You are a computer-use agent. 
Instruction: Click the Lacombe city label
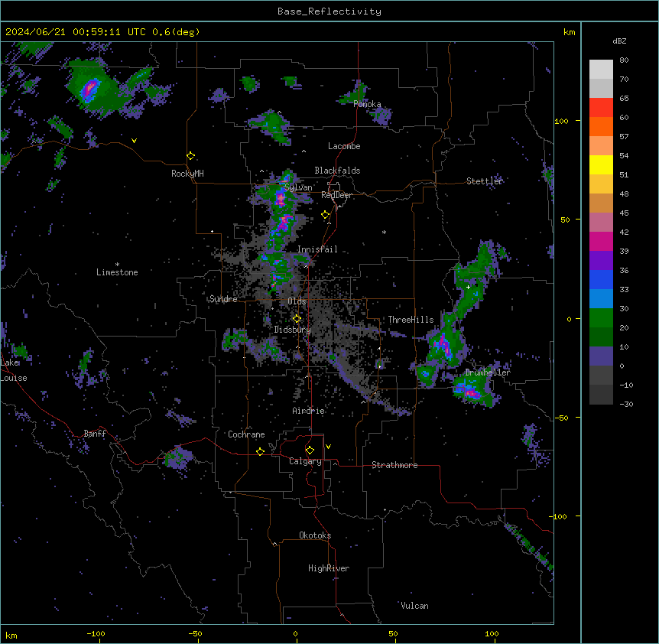click(x=344, y=146)
